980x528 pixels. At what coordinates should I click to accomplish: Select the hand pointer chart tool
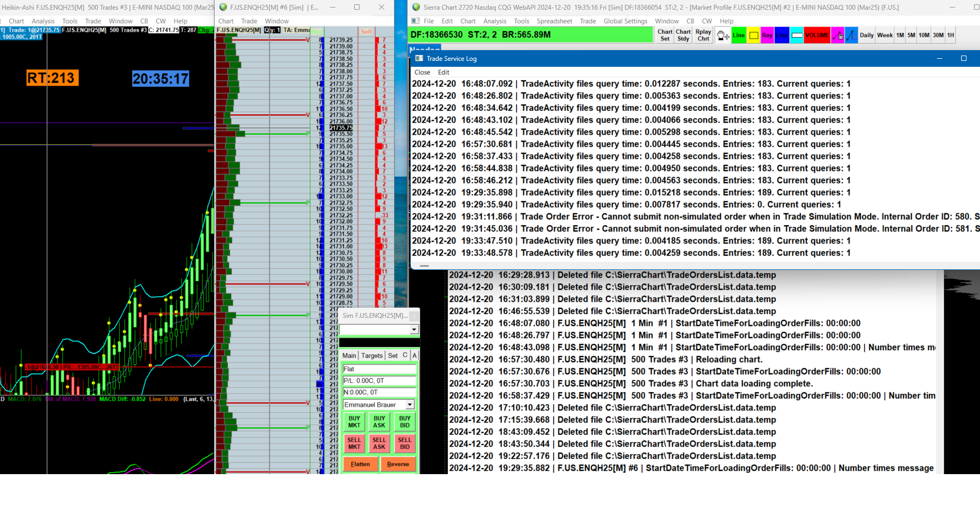(x=723, y=36)
